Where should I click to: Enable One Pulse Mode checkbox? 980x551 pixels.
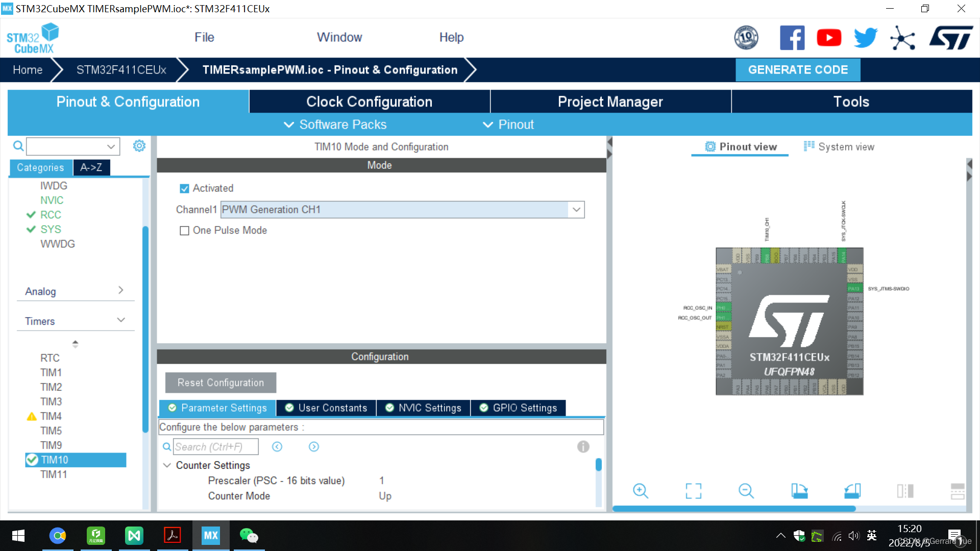click(x=184, y=231)
